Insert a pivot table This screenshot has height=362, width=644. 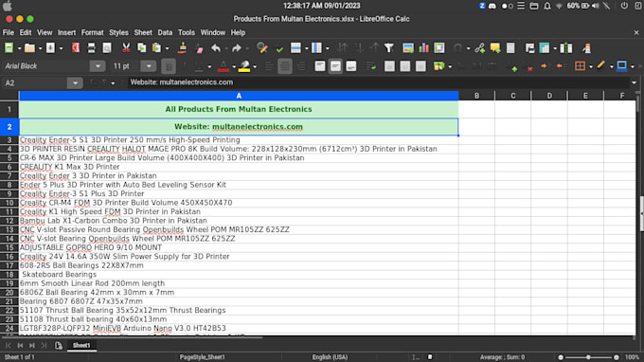click(x=439, y=48)
